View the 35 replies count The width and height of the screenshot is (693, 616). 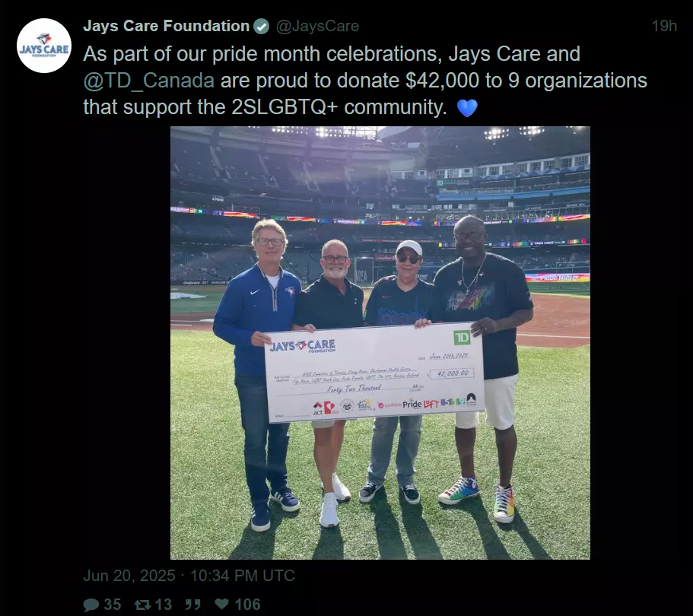(x=113, y=605)
